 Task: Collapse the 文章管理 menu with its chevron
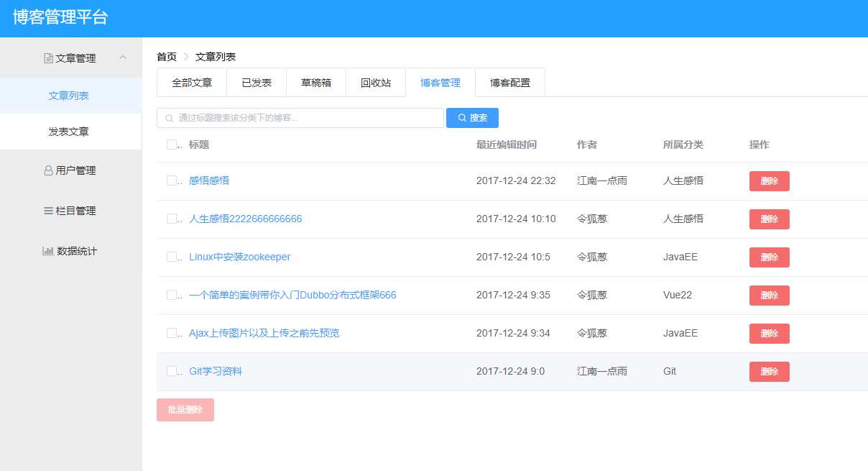click(x=123, y=58)
